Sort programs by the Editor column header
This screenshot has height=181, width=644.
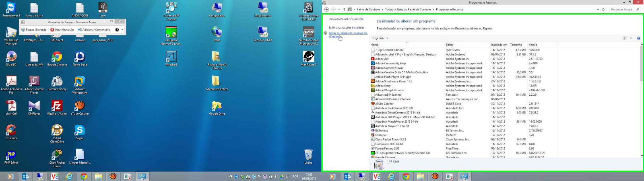coord(467,45)
